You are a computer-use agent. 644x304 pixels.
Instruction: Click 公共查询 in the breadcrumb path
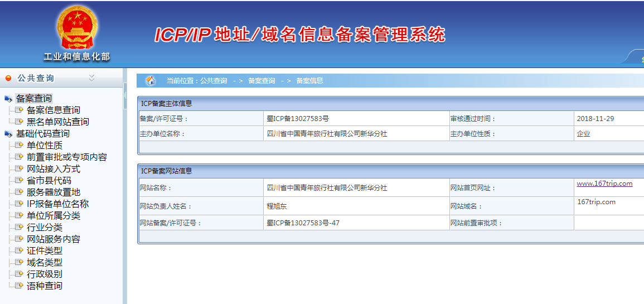(214, 81)
